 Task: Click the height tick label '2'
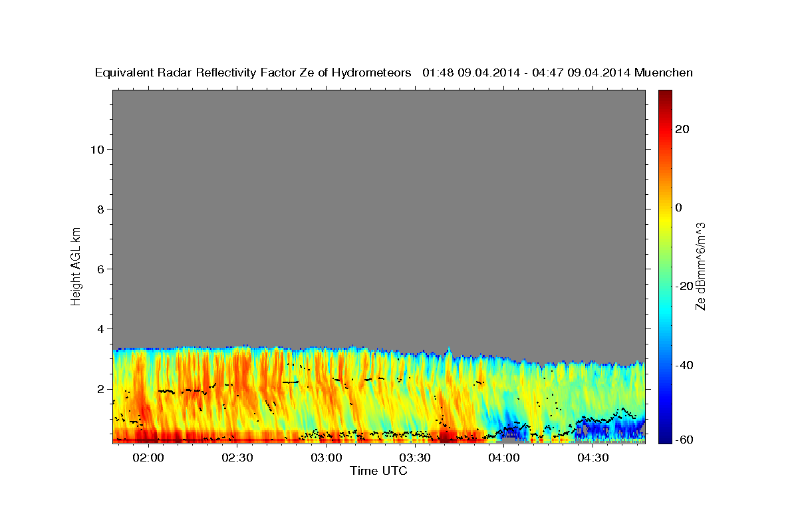[x=101, y=388]
